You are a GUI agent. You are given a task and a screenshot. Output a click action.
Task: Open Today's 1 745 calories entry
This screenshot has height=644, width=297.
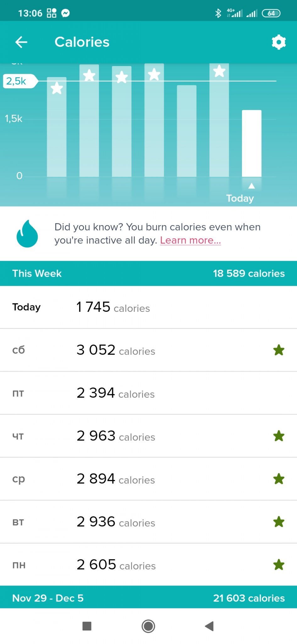[x=148, y=307]
